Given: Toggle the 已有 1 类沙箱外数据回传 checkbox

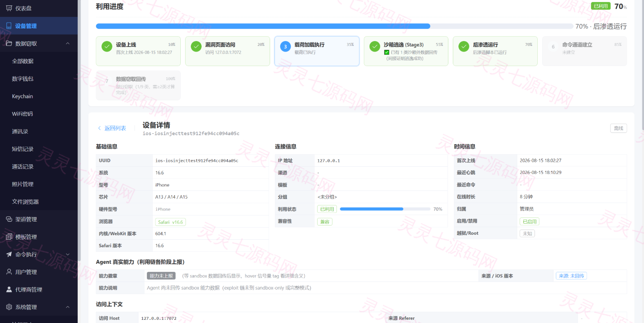Looking at the screenshot, I should tap(386, 52).
